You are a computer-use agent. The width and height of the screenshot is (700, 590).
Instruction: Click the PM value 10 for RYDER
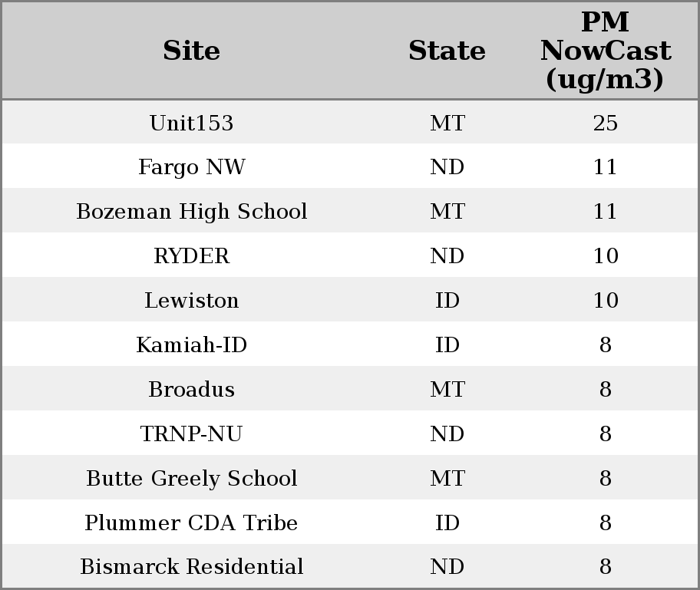coord(605,256)
